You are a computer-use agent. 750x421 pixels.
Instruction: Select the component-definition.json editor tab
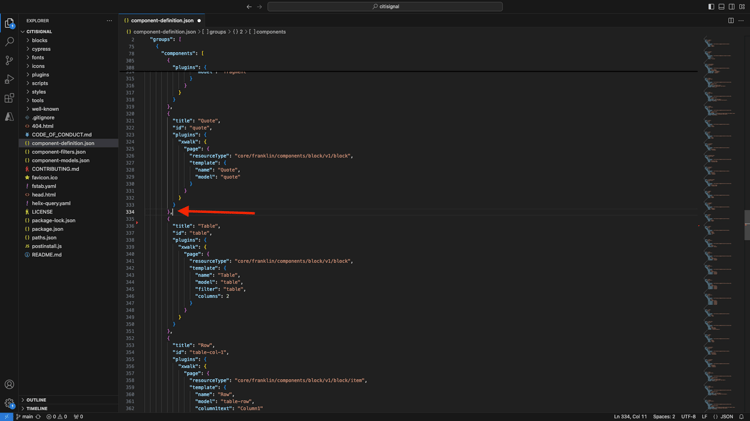pos(162,21)
